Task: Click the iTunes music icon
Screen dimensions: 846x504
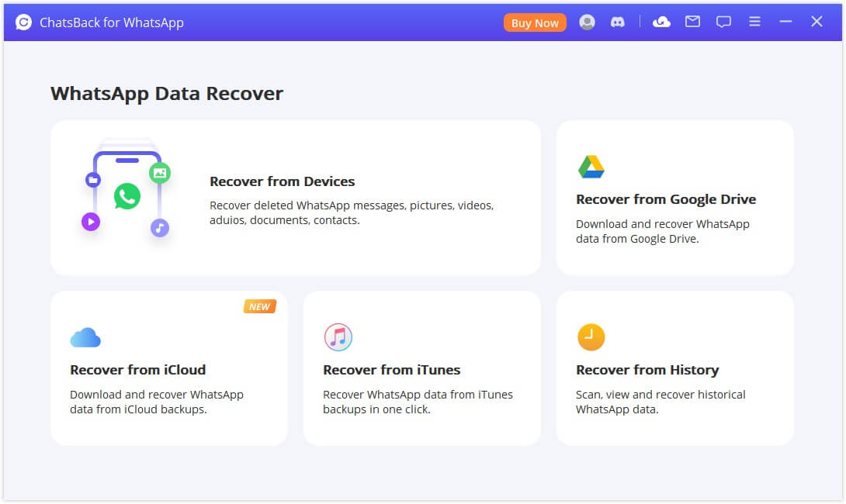Action: tap(338, 337)
